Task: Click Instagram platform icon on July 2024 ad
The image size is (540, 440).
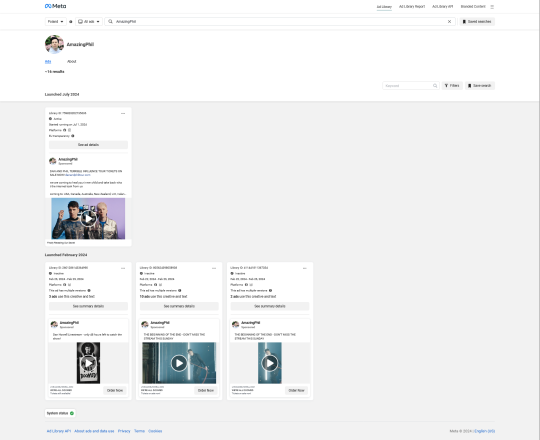Action: pyautogui.click(x=69, y=130)
